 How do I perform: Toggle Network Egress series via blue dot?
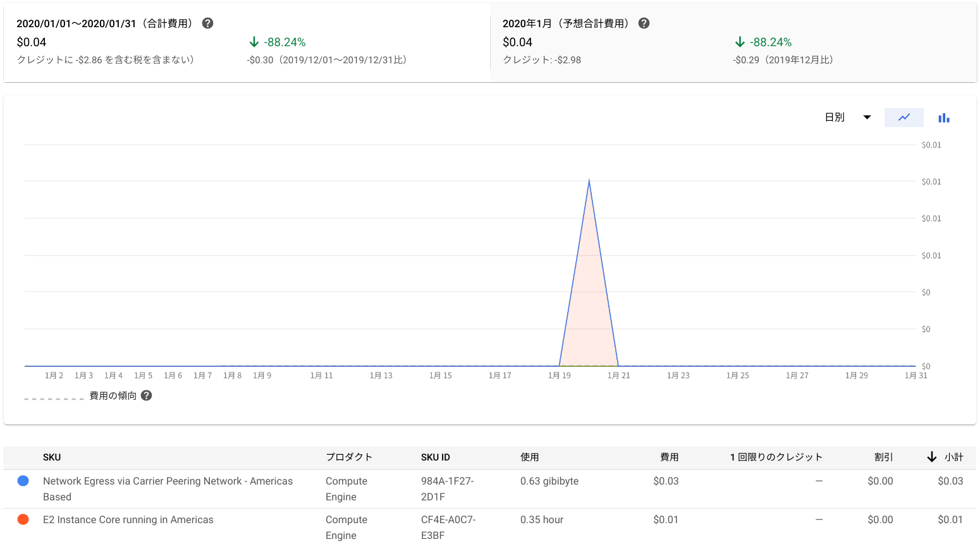[x=23, y=481]
